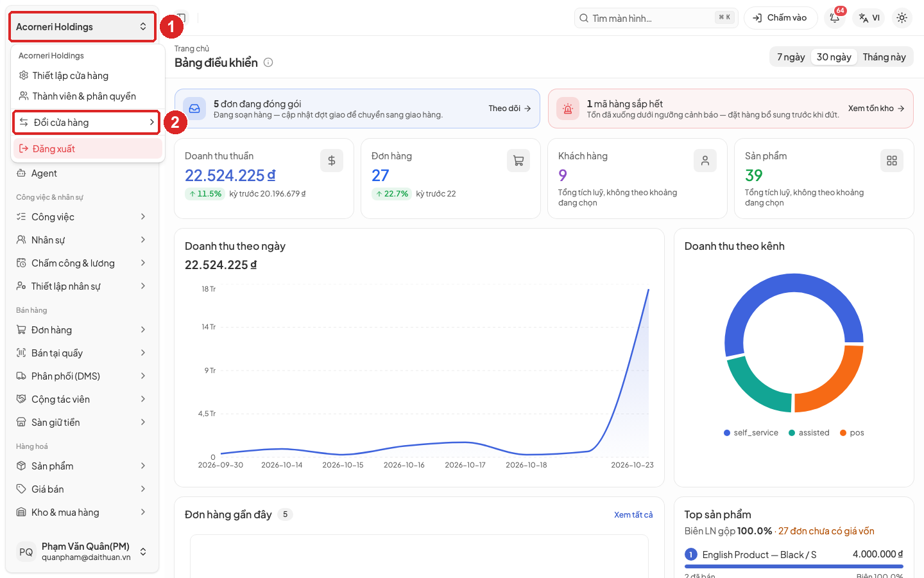The image size is (924, 578).
Task: Click the person icon on Khách hàng card
Action: pos(705,161)
